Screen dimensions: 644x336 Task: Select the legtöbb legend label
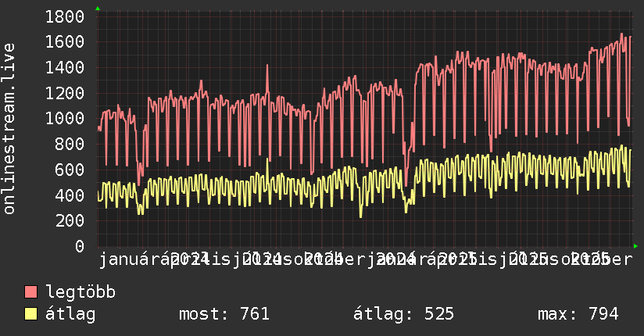pyautogui.click(x=80, y=292)
